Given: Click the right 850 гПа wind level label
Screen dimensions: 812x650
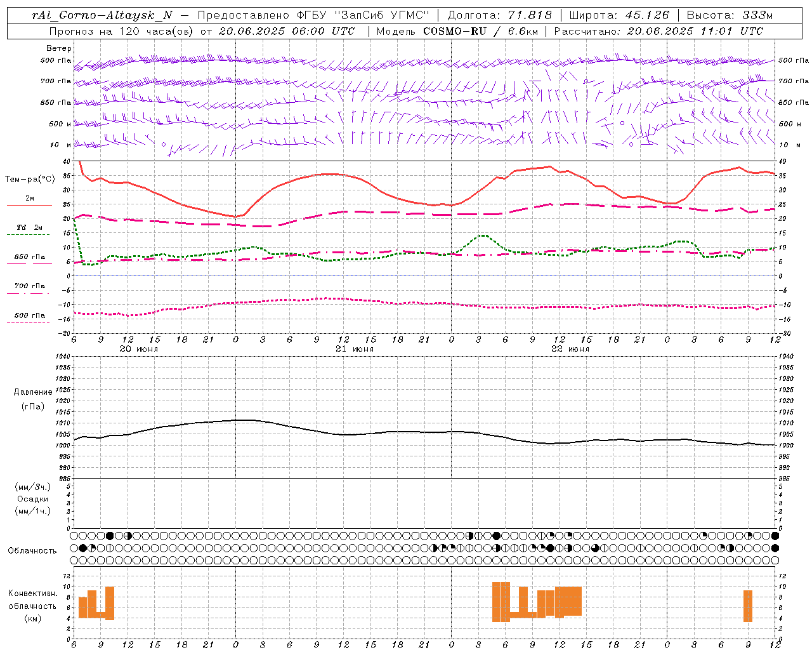Looking at the screenshot, I should point(794,102).
